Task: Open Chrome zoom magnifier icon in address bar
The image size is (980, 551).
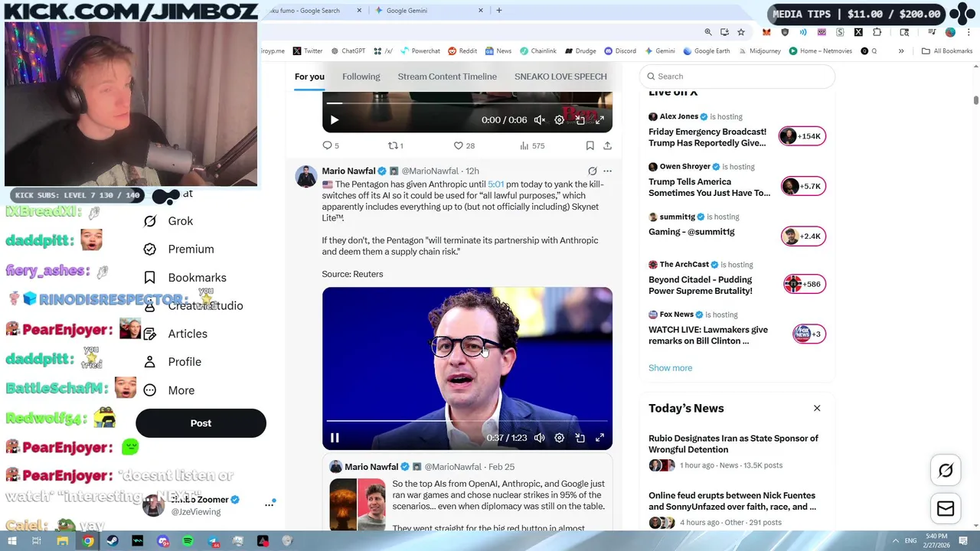Action: (708, 32)
